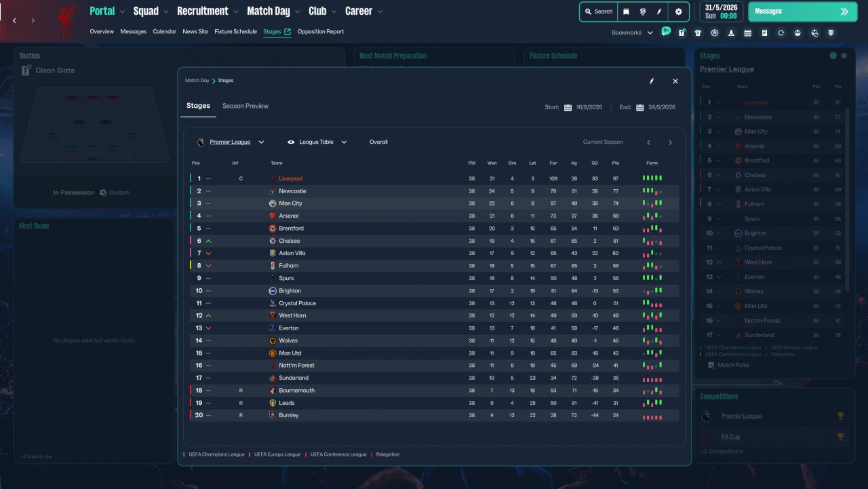Click the people group icon in bookmarks bar

(x=797, y=33)
